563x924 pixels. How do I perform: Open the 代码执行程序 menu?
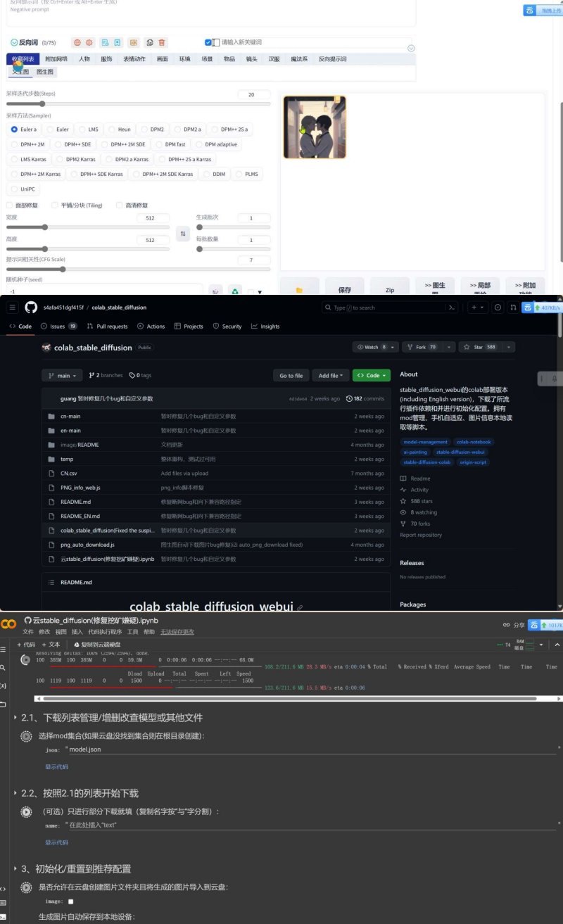coord(103,632)
